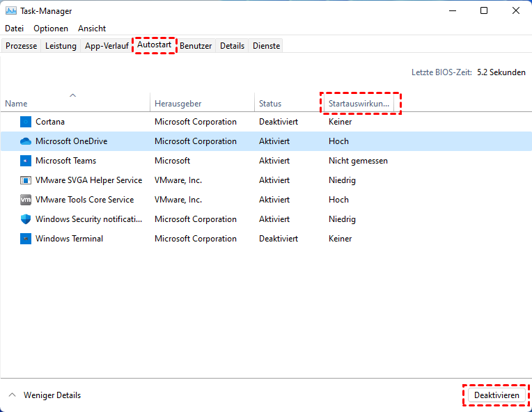The width and height of the screenshot is (532, 412).
Task: Open the Optionen menu
Action: pyautogui.click(x=51, y=29)
